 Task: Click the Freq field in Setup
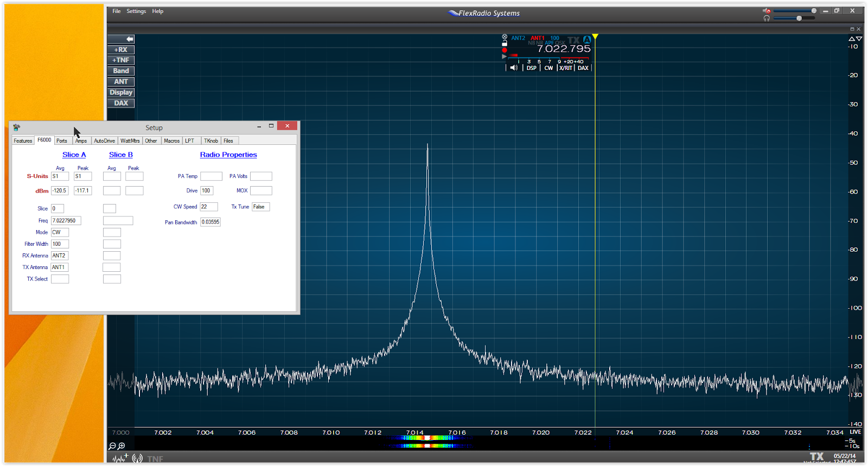click(66, 221)
